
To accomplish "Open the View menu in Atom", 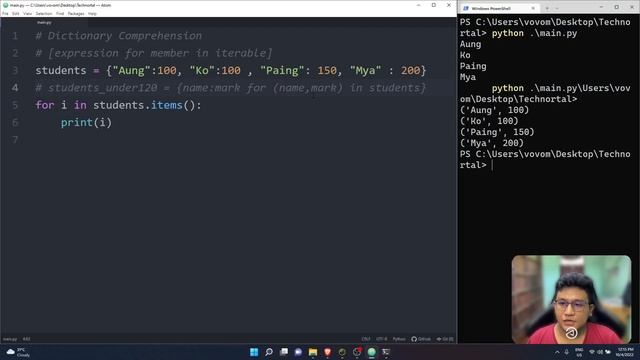I will 27,13.
